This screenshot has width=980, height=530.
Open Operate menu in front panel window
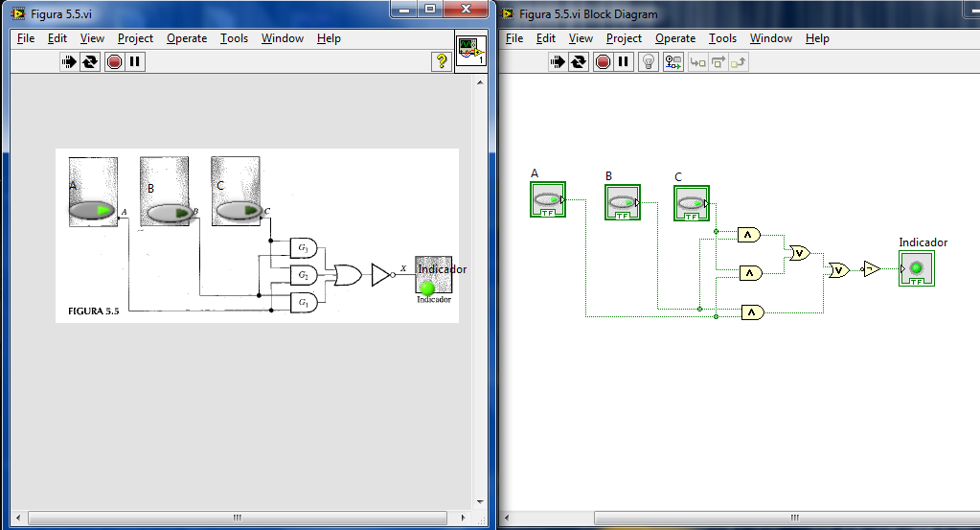tap(186, 38)
